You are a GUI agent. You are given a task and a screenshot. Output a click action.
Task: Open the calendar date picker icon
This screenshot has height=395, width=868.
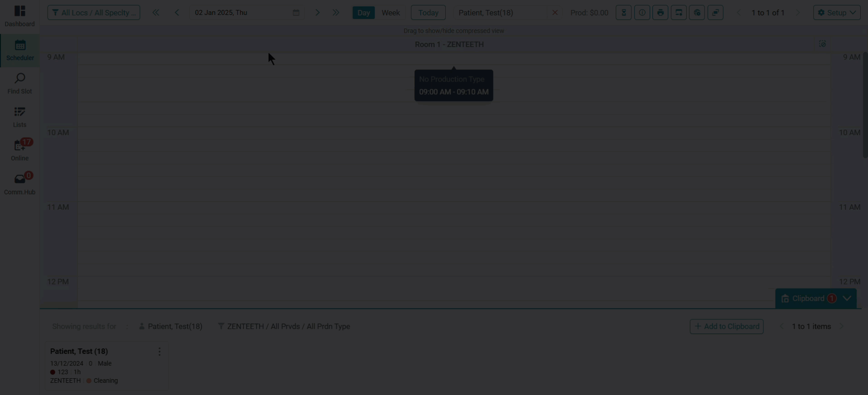click(x=296, y=13)
